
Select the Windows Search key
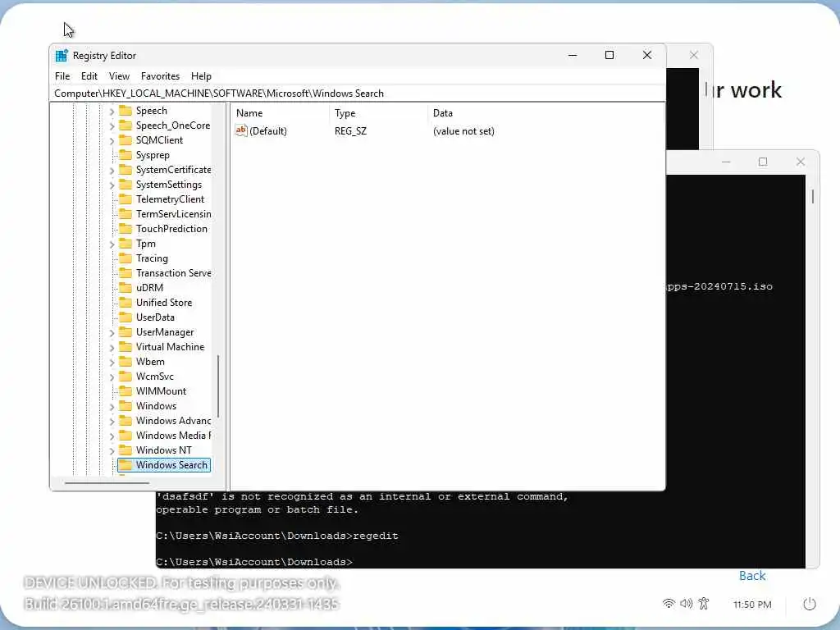pos(171,465)
